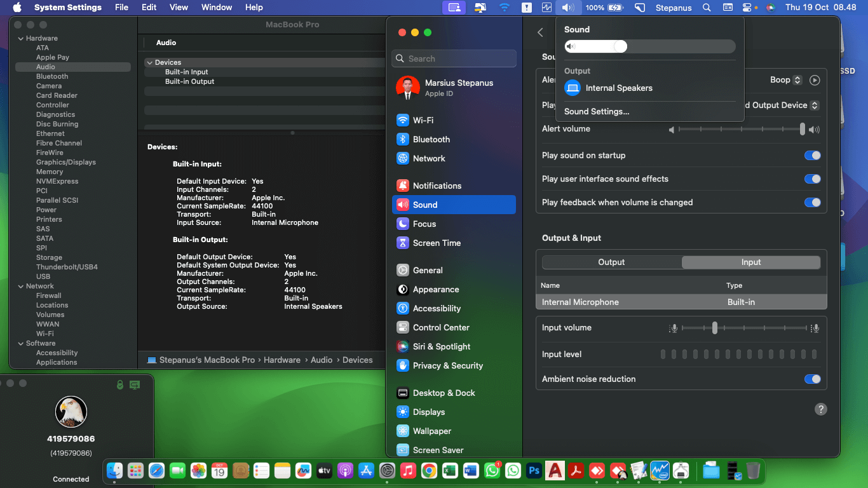This screenshot has width=868, height=488.
Task: Open Bluetooth settings in sidebar
Action: pyautogui.click(x=431, y=139)
